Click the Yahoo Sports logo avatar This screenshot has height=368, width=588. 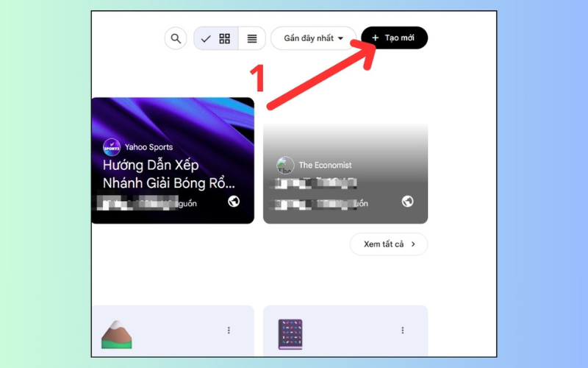click(x=112, y=147)
